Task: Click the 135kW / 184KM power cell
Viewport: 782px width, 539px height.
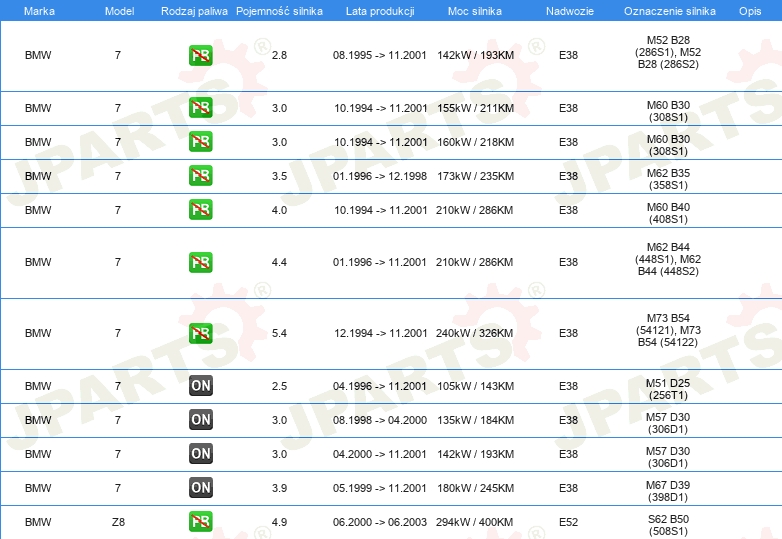Action: click(x=475, y=420)
